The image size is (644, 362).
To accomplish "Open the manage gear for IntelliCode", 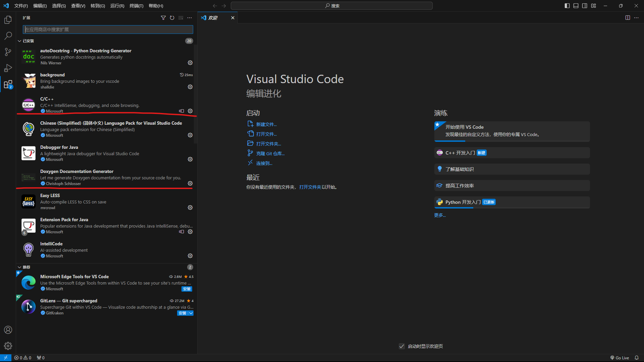I will (x=190, y=256).
